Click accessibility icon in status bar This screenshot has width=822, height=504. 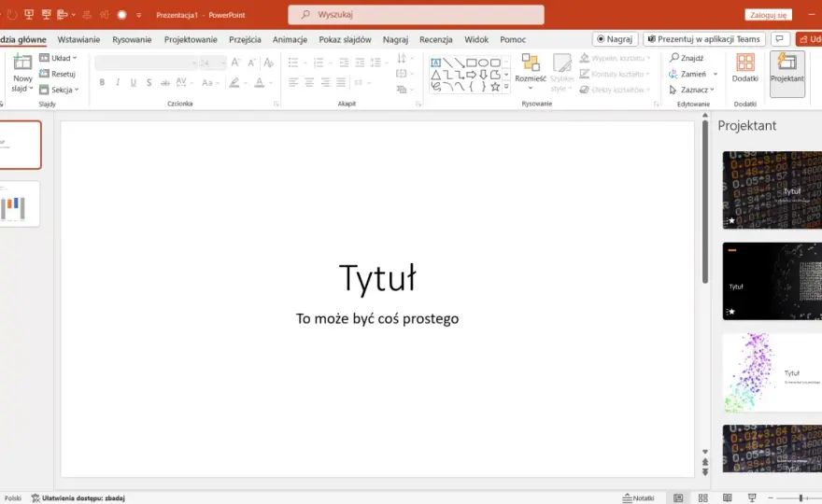pos(35,497)
